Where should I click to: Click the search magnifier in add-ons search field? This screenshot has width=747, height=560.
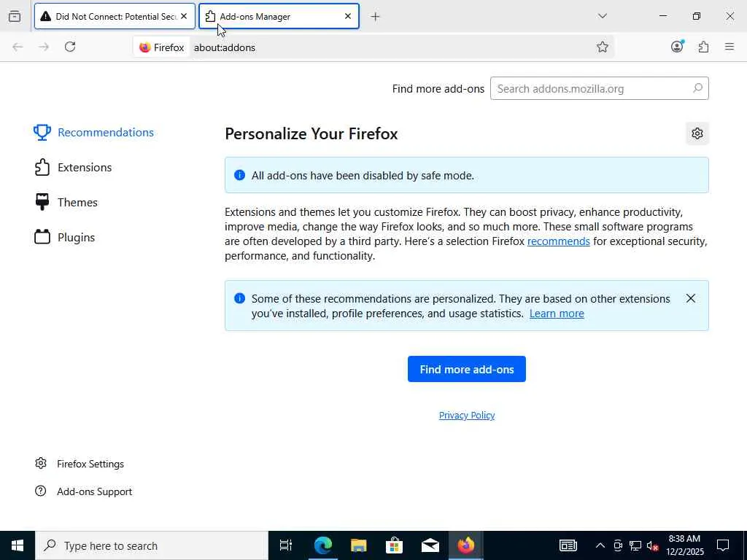697,88
